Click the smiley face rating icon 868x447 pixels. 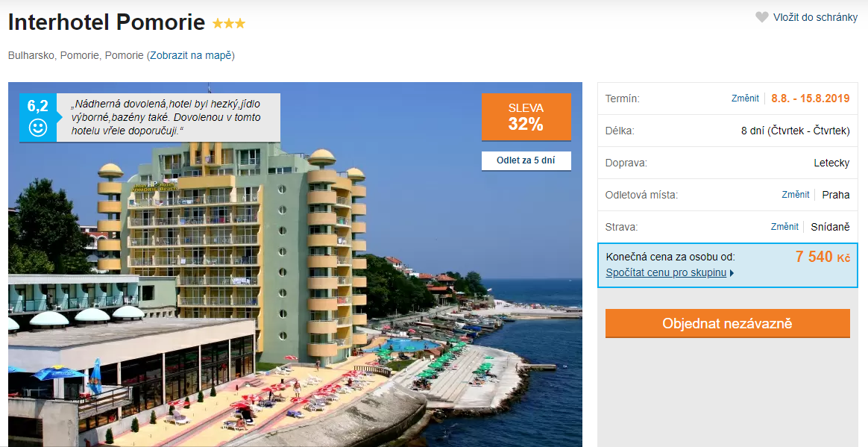[x=38, y=128]
